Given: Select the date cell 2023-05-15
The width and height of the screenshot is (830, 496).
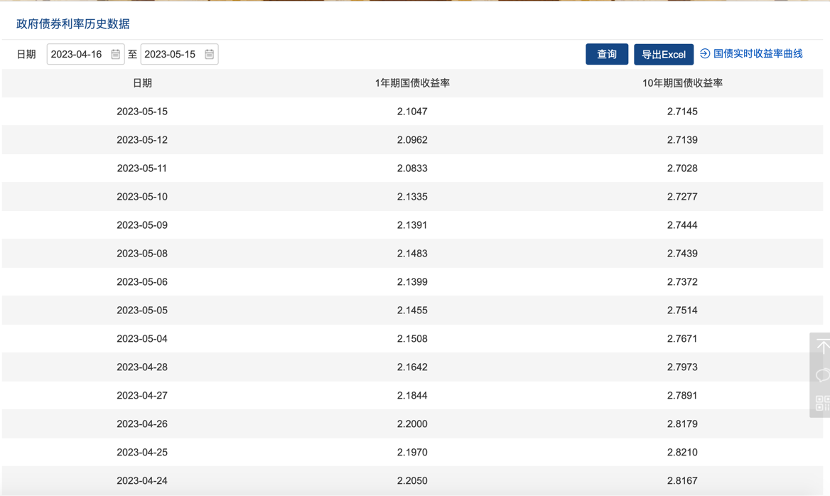Looking at the screenshot, I should pyautogui.click(x=142, y=112).
